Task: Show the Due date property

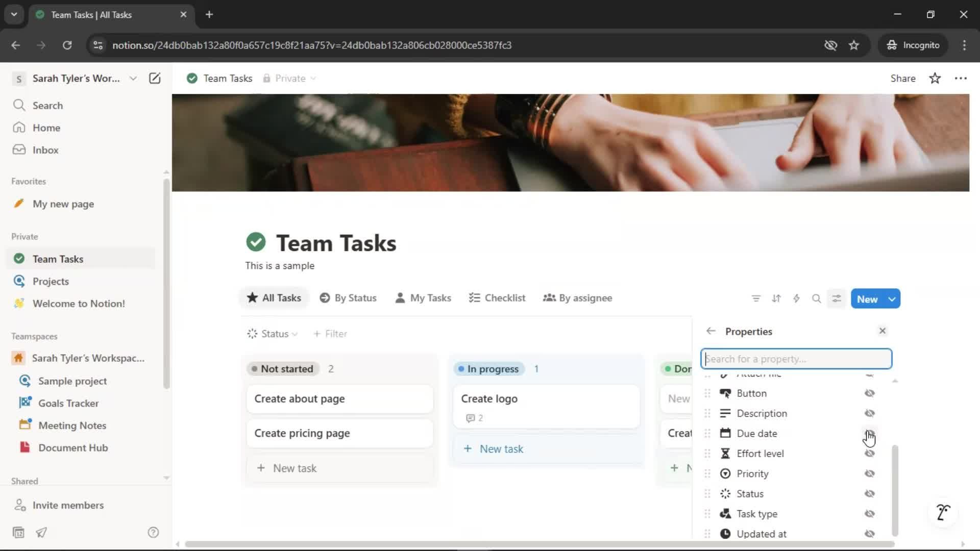Action: point(870,433)
